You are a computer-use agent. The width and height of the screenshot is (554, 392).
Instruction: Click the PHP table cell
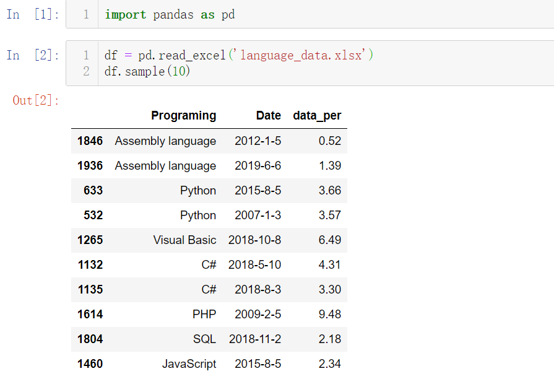pyautogui.click(x=204, y=315)
